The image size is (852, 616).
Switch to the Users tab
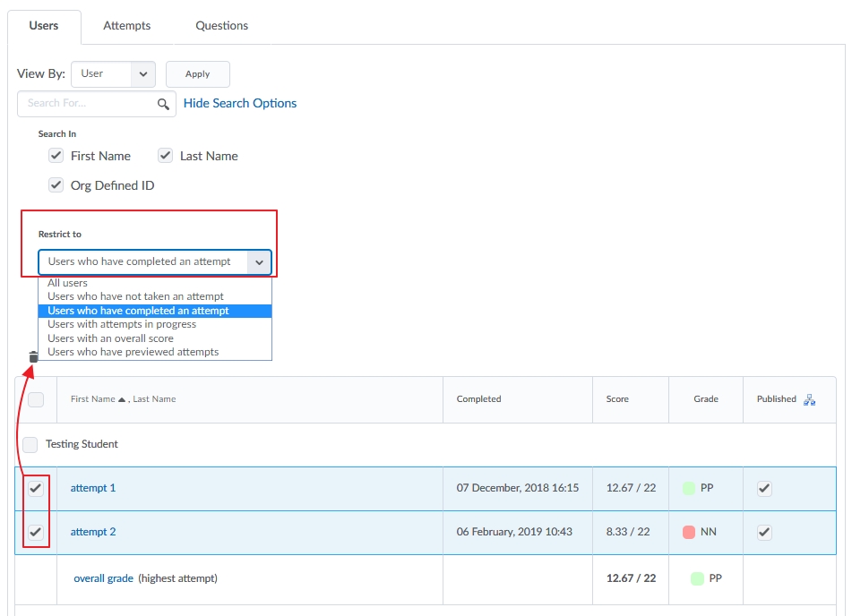(44, 26)
